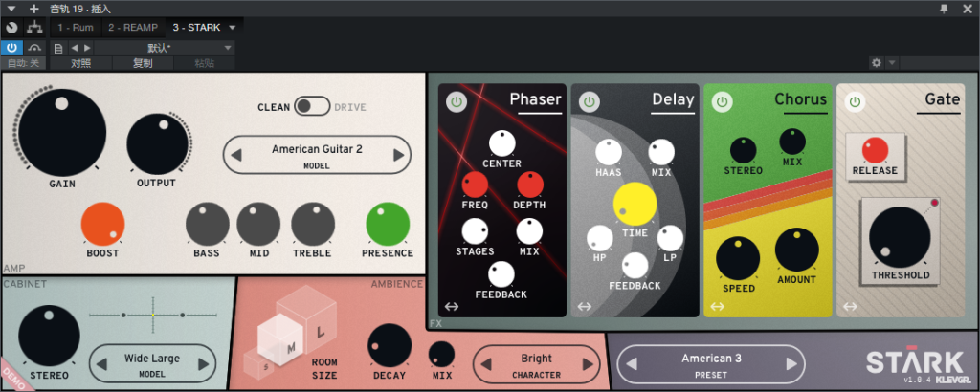Click the sidechain icon beside power

(34, 48)
